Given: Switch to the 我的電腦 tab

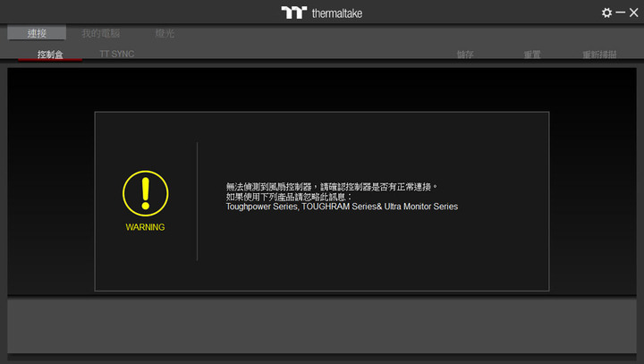Looking at the screenshot, I should tap(100, 33).
